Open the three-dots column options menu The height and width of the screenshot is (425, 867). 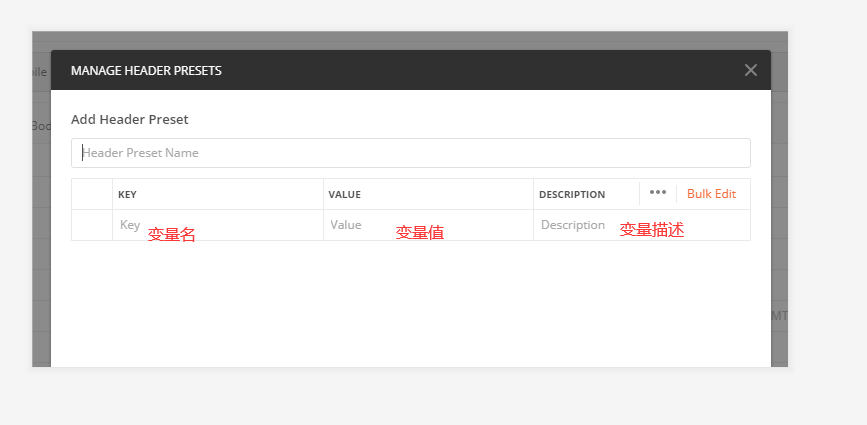(x=657, y=192)
